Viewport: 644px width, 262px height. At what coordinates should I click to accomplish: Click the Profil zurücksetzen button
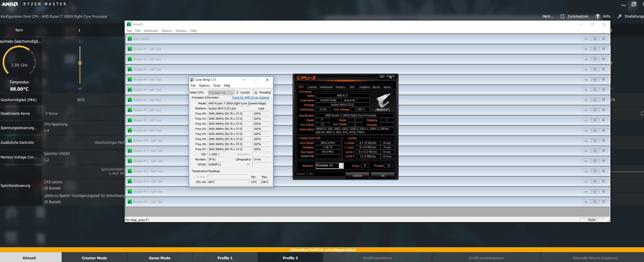click(486, 258)
